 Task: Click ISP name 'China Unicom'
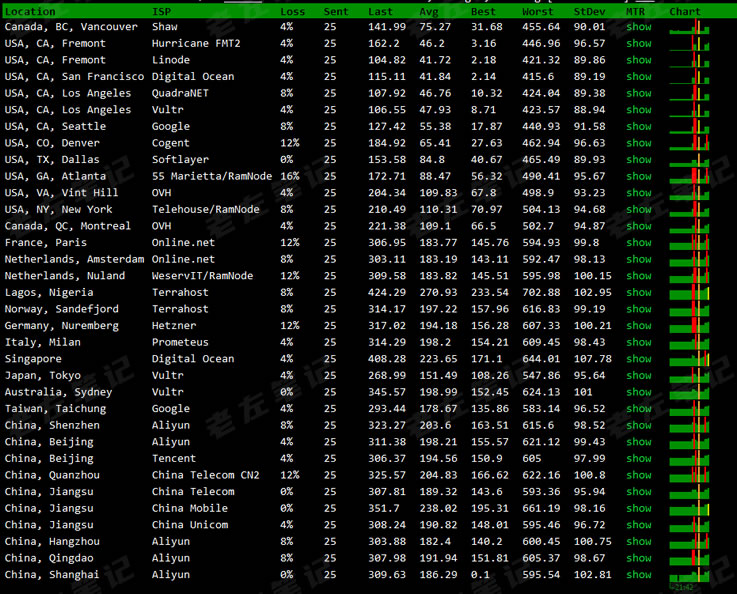tap(190, 525)
